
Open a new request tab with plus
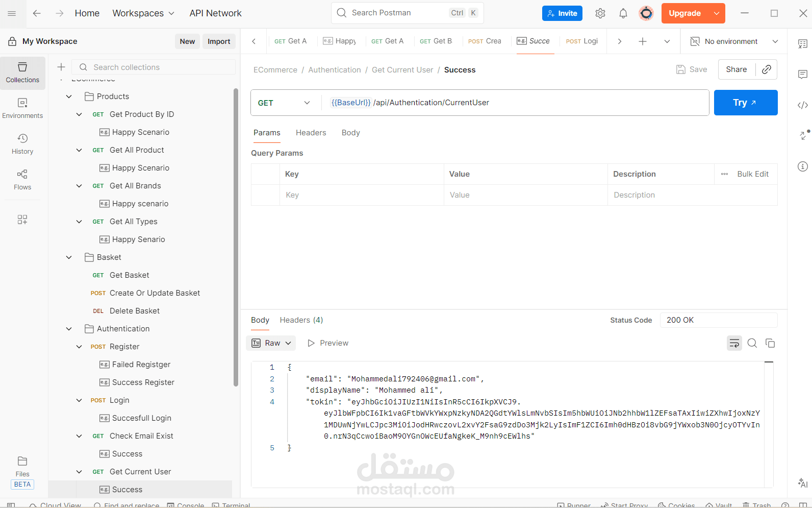643,41
